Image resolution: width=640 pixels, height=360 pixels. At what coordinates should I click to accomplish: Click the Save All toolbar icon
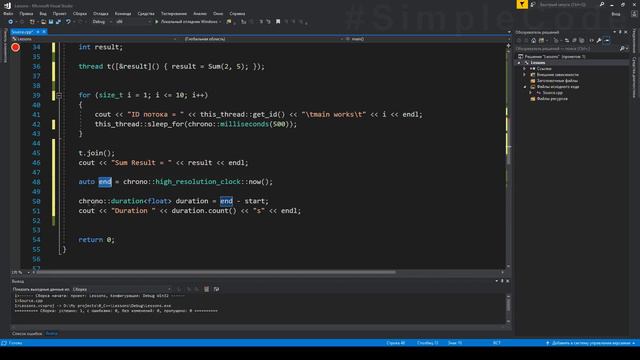58,22
